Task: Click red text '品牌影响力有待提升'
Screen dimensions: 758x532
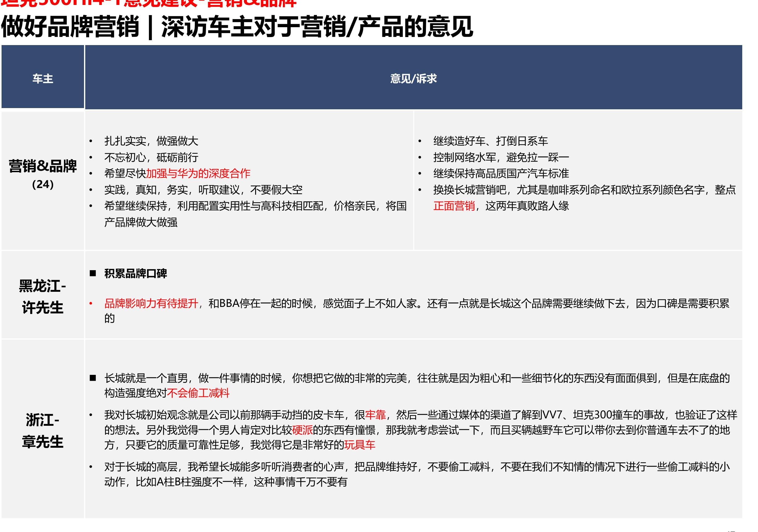Action: pyautogui.click(x=151, y=303)
